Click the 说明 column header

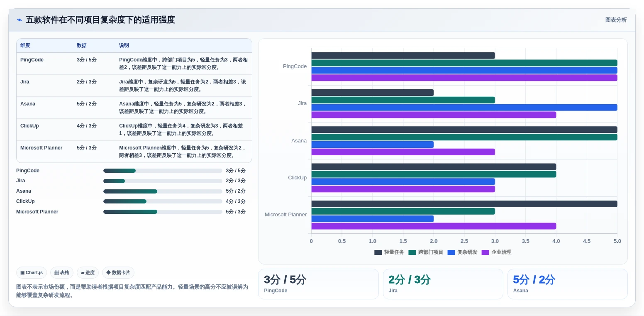tap(124, 45)
